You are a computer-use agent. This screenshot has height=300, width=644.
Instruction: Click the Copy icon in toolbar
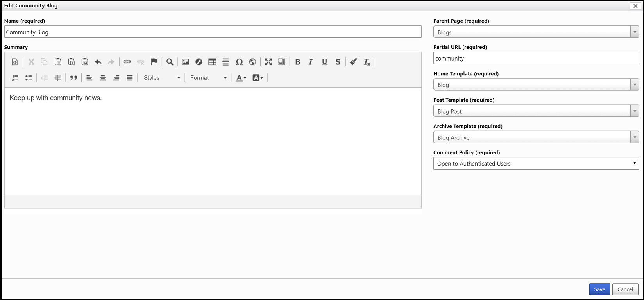click(x=45, y=62)
